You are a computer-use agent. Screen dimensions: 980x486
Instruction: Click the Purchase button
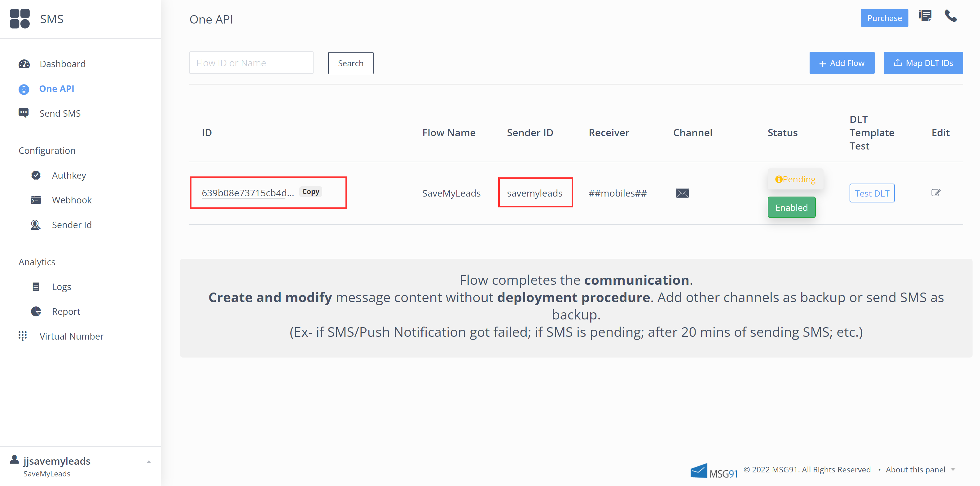pos(884,18)
